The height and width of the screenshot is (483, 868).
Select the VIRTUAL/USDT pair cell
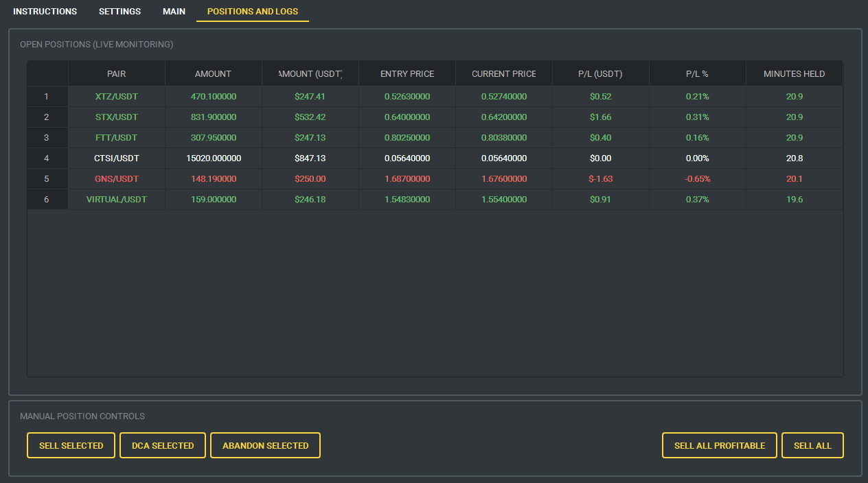point(117,200)
